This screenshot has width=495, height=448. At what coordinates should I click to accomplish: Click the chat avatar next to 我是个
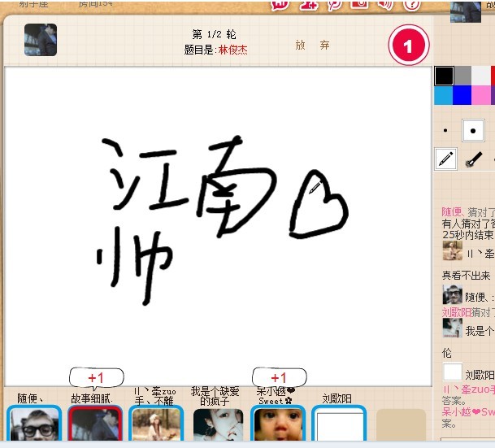tap(453, 328)
